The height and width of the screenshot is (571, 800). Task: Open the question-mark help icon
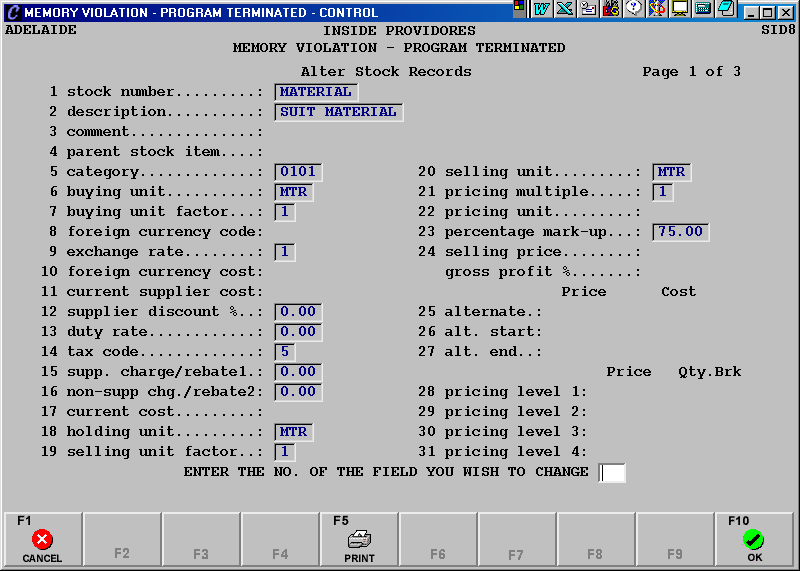pos(633,9)
